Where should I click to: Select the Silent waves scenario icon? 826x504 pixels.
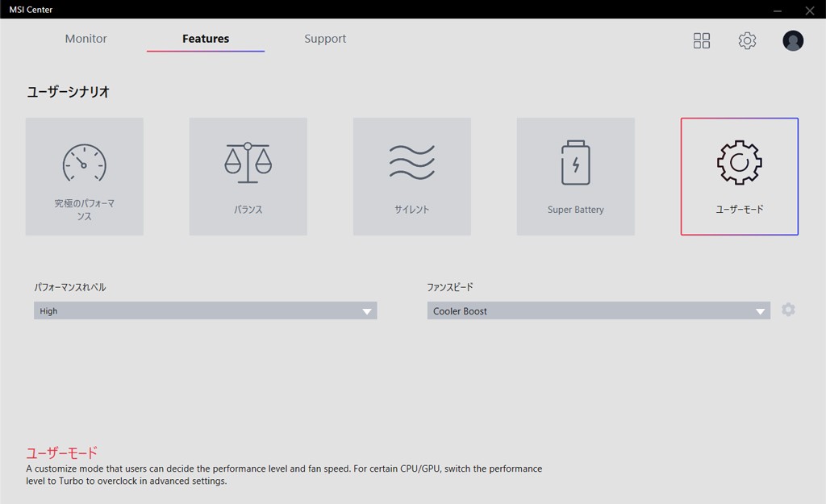pyautogui.click(x=411, y=163)
